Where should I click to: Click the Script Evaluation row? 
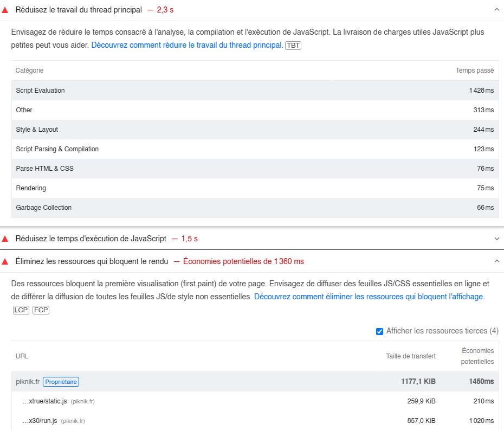coord(255,91)
